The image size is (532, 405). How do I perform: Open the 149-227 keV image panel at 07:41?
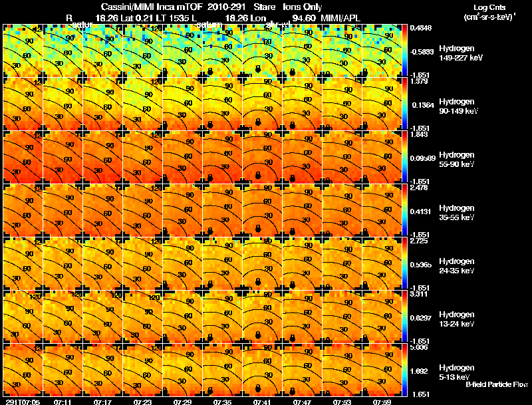tap(262, 51)
